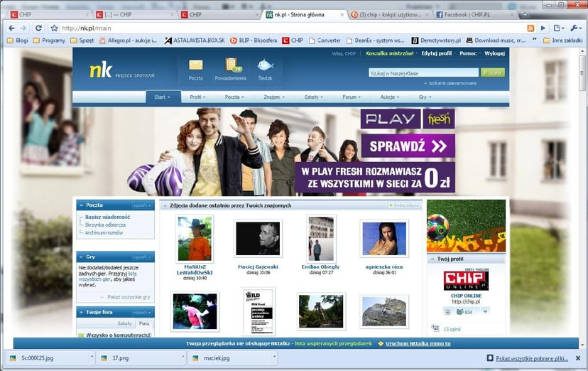The image size is (588, 371).
Task: Open the browser wrench settings menu
Action: (575, 28)
